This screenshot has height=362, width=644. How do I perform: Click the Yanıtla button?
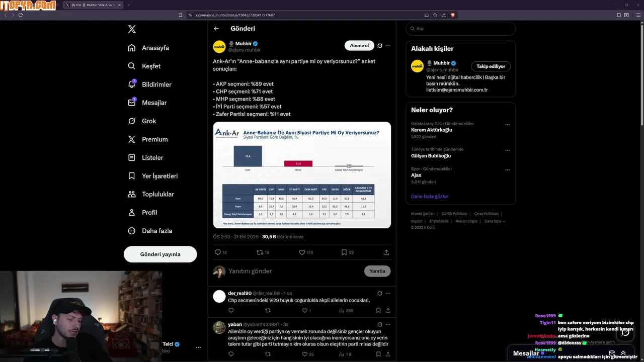pyautogui.click(x=377, y=271)
